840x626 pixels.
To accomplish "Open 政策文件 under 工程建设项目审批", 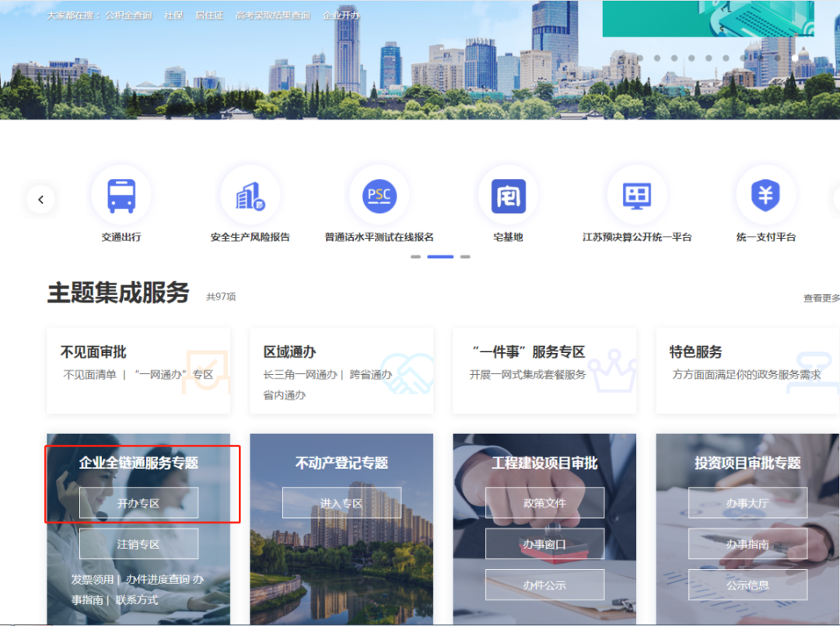I will click(x=544, y=503).
